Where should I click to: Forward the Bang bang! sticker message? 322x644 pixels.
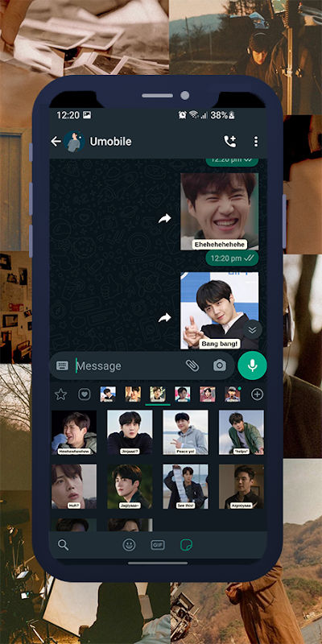(x=165, y=317)
